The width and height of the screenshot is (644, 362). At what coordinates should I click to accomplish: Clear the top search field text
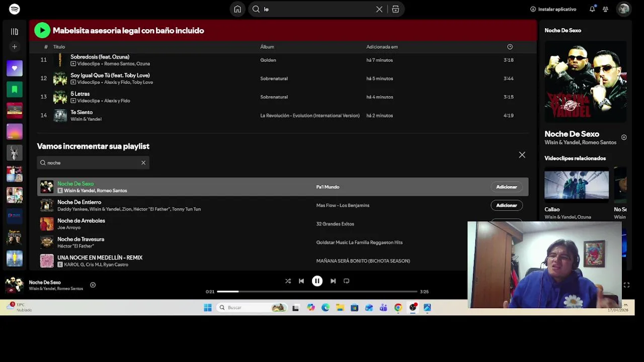(x=379, y=9)
